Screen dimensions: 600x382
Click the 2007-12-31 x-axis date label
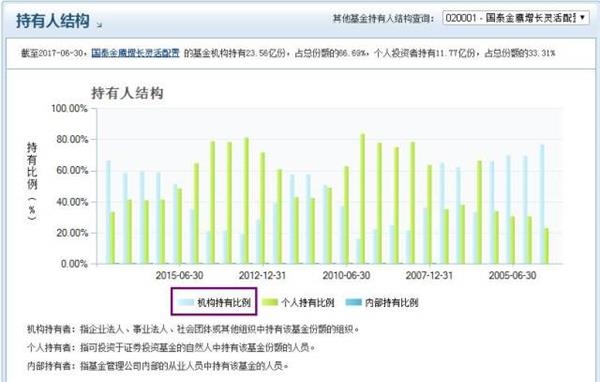pos(429,275)
